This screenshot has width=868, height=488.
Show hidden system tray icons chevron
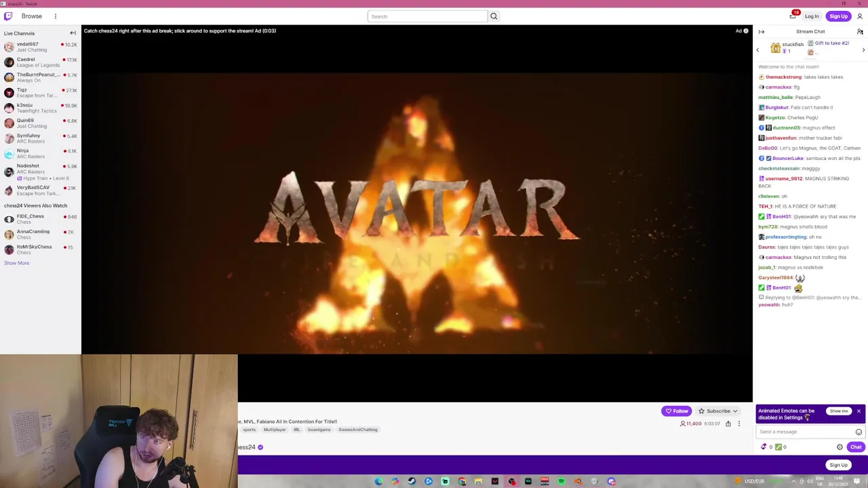pyautogui.click(x=793, y=481)
